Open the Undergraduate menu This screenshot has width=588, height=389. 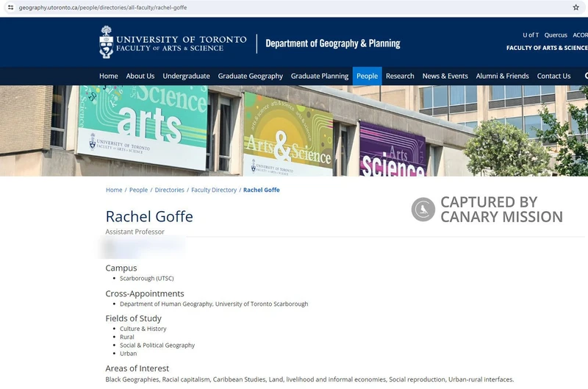186,76
